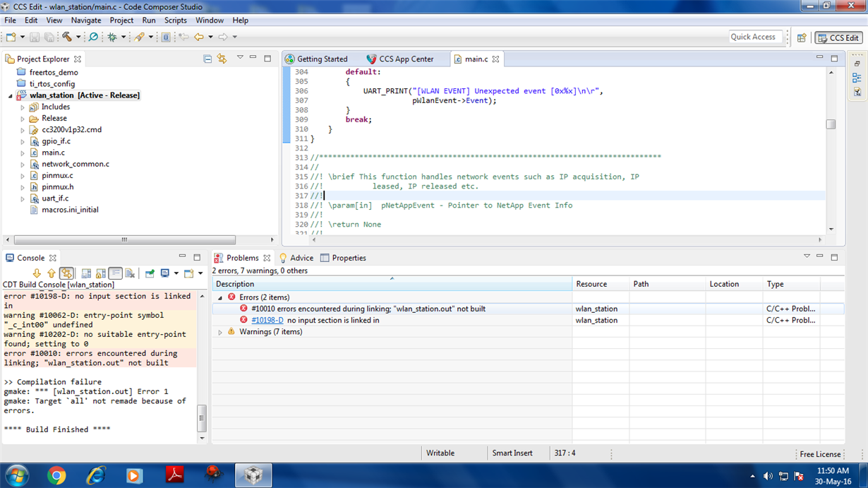The image size is (868, 488).
Task: Expand the Release folder node
Action: 23,119
